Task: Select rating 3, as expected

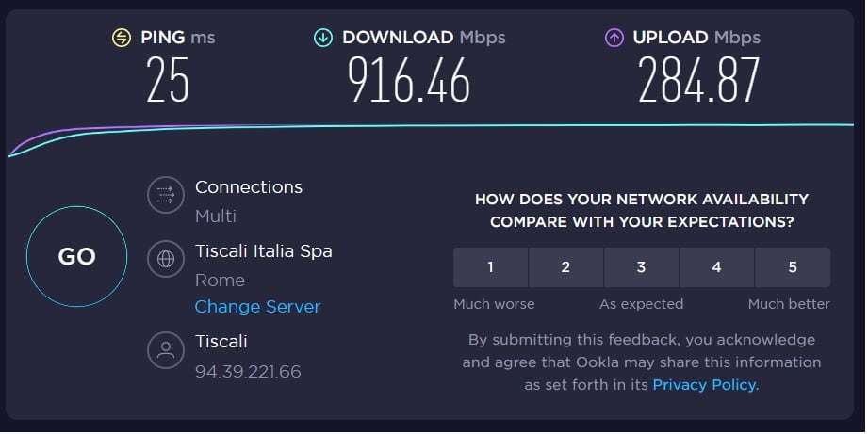Action: pos(641,267)
